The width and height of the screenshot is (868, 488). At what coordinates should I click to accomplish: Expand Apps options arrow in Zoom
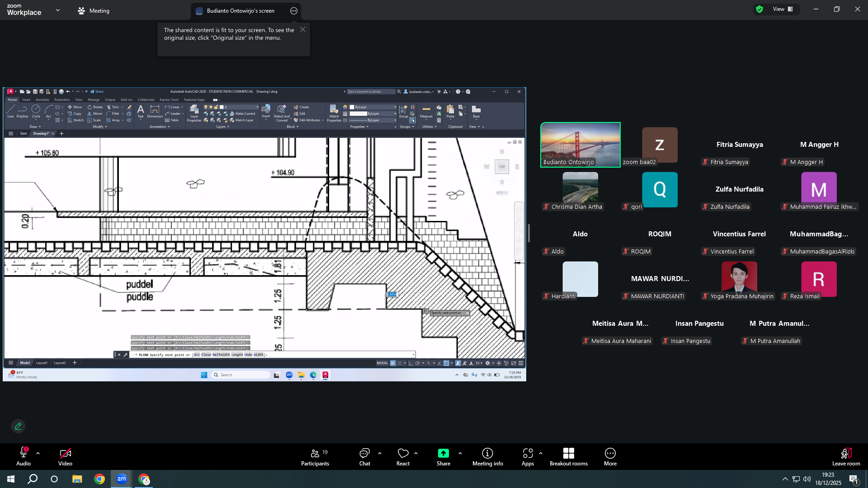[x=541, y=453]
